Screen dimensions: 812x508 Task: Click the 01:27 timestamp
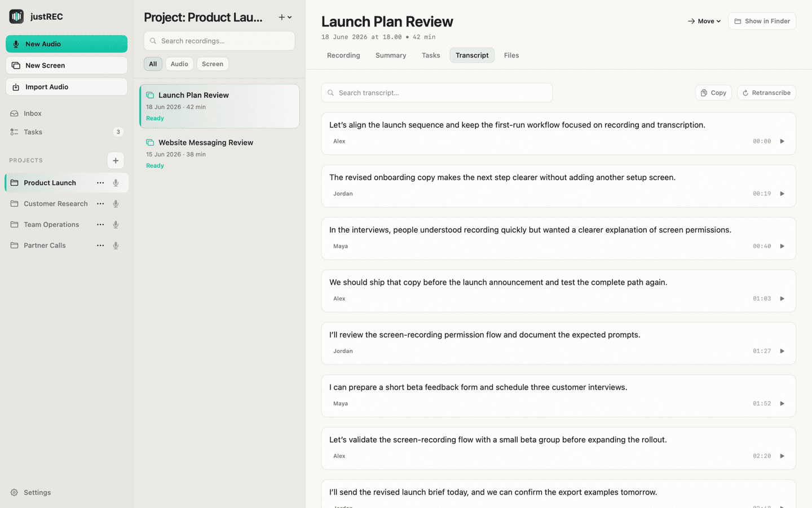tap(762, 351)
